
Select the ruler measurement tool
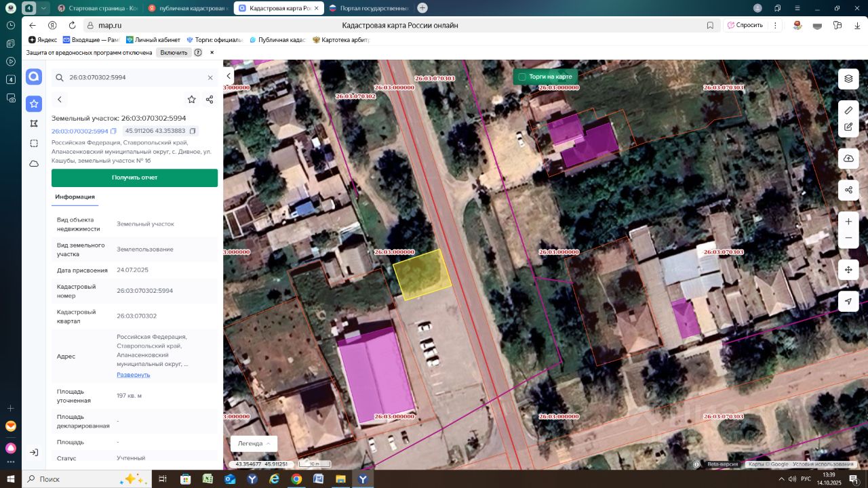[848, 110]
